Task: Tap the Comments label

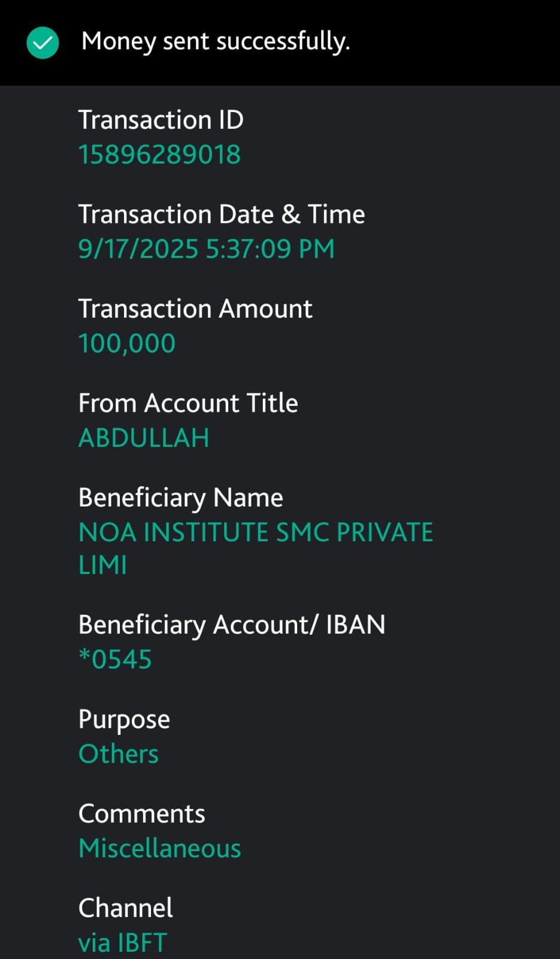Action: tap(141, 814)
